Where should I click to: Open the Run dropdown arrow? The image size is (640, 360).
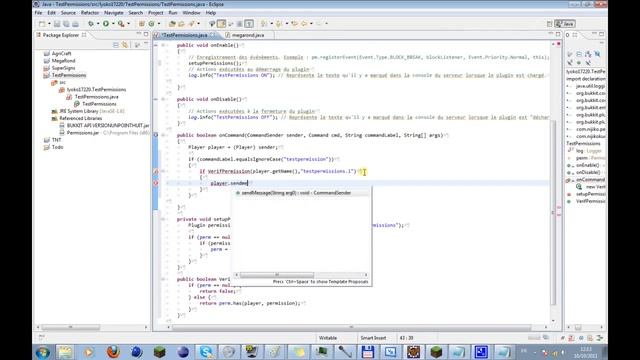[113, 24]
